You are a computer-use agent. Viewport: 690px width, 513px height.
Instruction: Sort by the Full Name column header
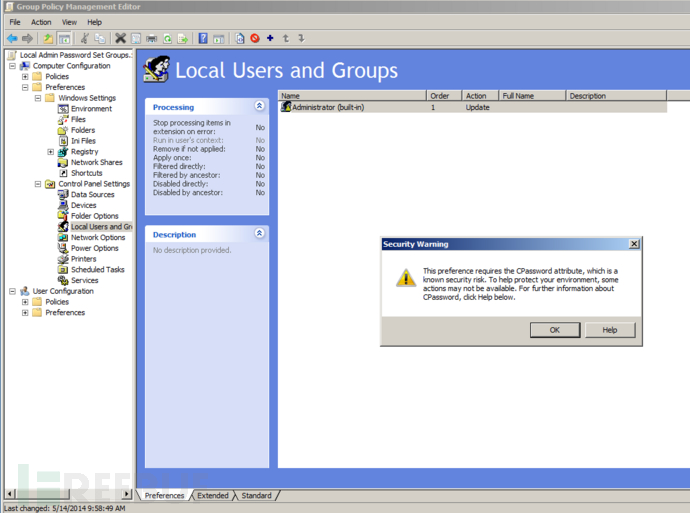(532, 95)
